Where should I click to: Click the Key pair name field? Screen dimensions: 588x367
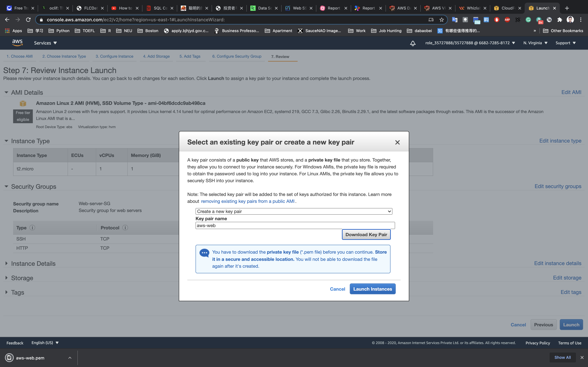pyautogui.click(x=295, y=225)
